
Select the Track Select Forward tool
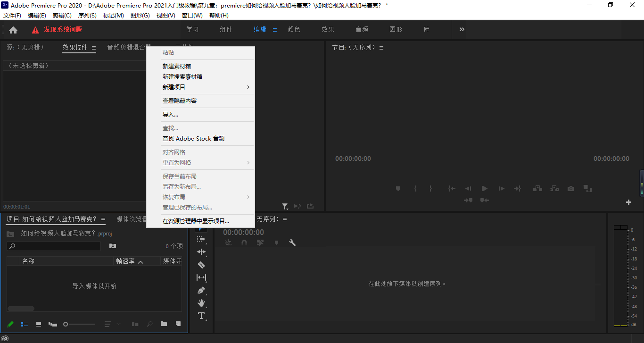(201, 239)
